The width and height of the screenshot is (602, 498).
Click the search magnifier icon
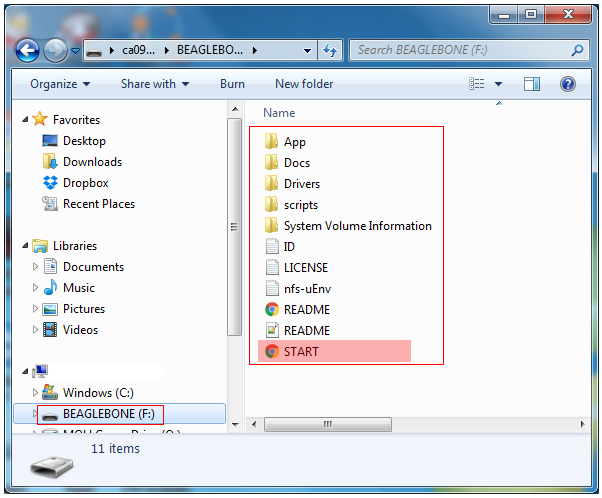click(x=577, y=50)
